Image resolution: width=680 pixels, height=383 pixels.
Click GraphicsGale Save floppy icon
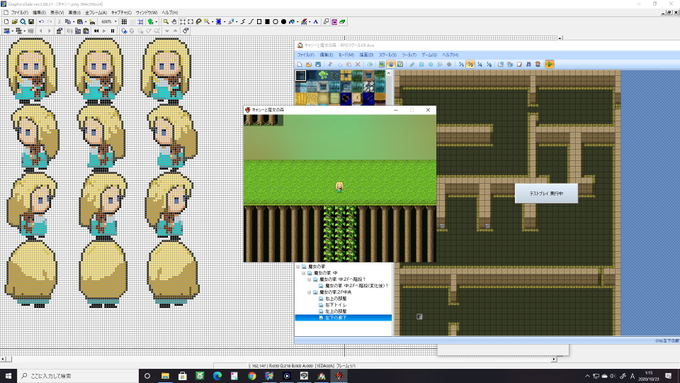click(x=31, y=22)
